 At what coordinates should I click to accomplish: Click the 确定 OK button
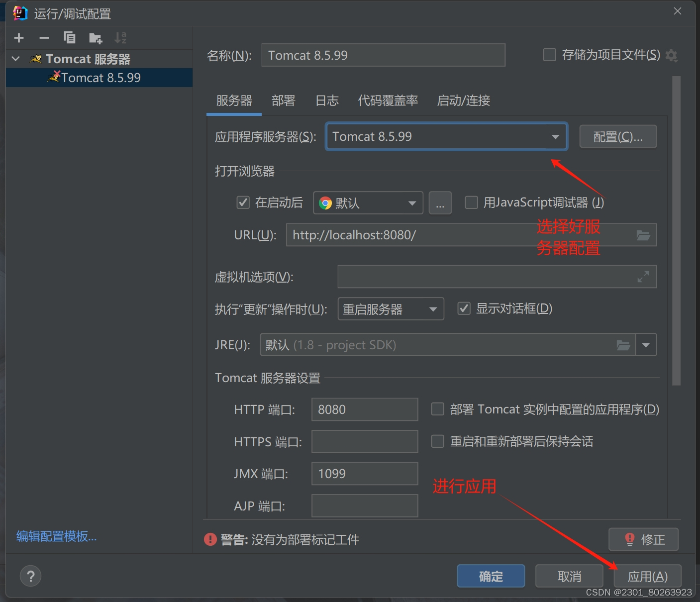pos(491,576)
